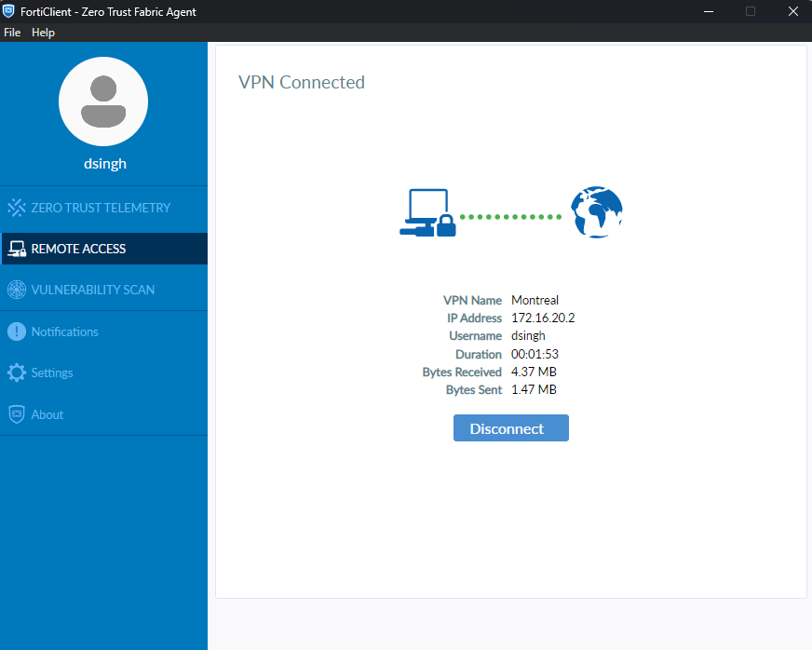Click the dsingh name under the avatar
This screenshot has height=650, width=812.
pyautogui.click(x=105, y=164)
